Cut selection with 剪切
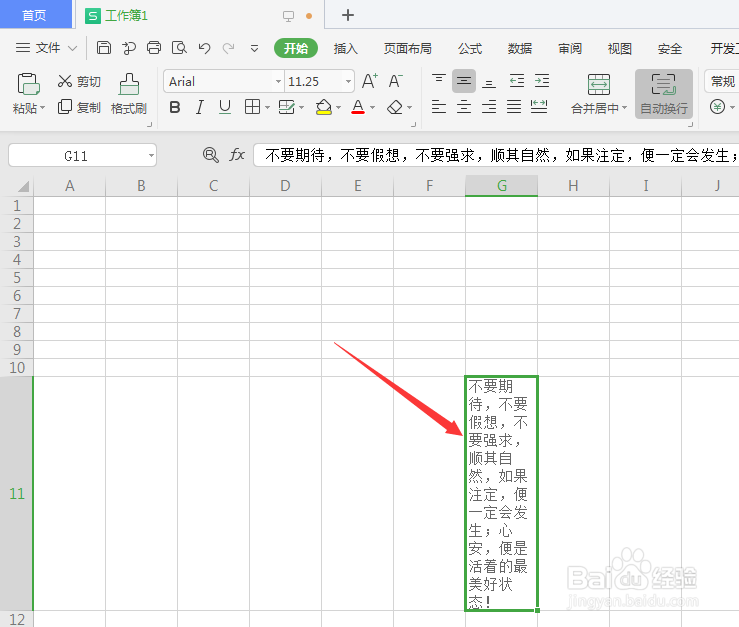The image size is (739, 627). tap(79, 81)
